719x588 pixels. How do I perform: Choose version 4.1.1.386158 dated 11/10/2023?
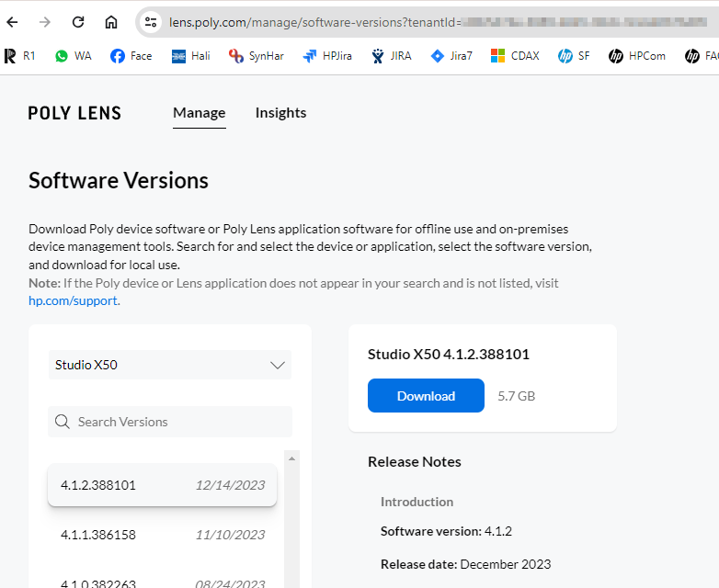coord(162,535)
